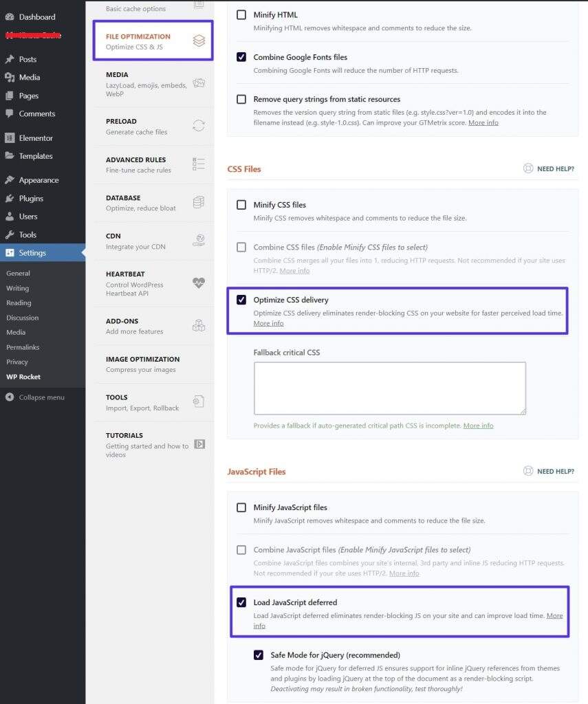
Task: Click the Media section image icon
Action: coord(199,83)
